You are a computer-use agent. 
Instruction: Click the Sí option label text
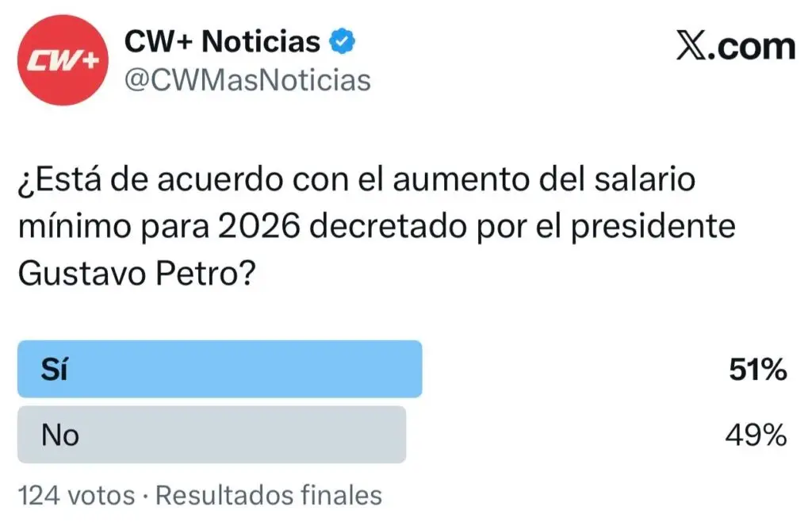[54, 370]
